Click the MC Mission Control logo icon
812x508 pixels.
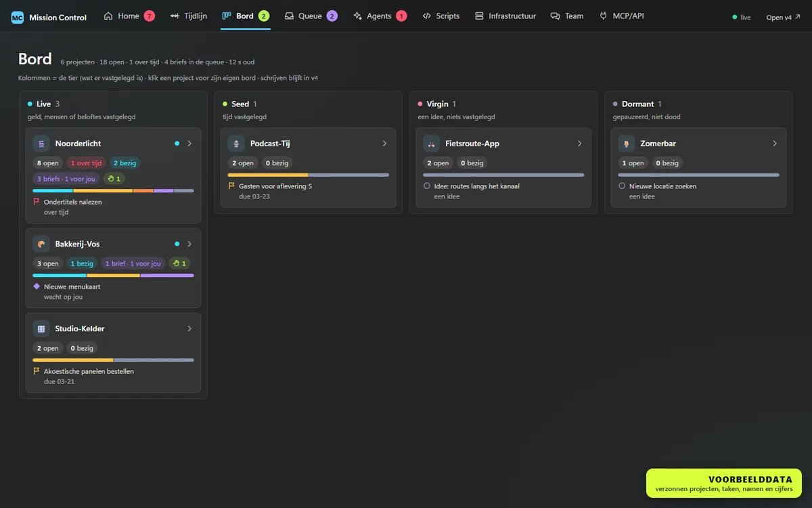(x=18, y=18)
